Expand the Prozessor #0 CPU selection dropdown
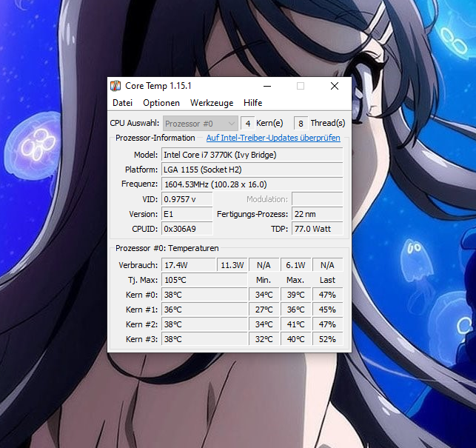This screenshot has width=476, height=448. pyautogui.click(x=201, y=124)
